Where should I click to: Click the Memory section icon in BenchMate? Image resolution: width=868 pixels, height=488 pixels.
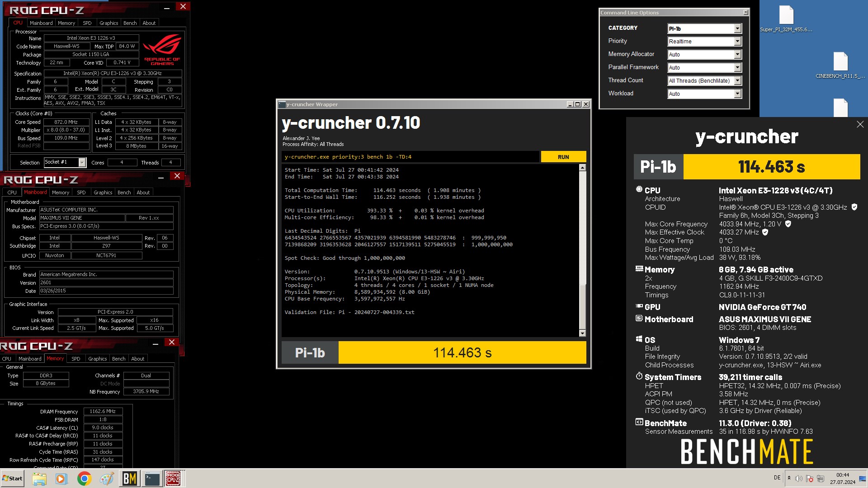639,269
